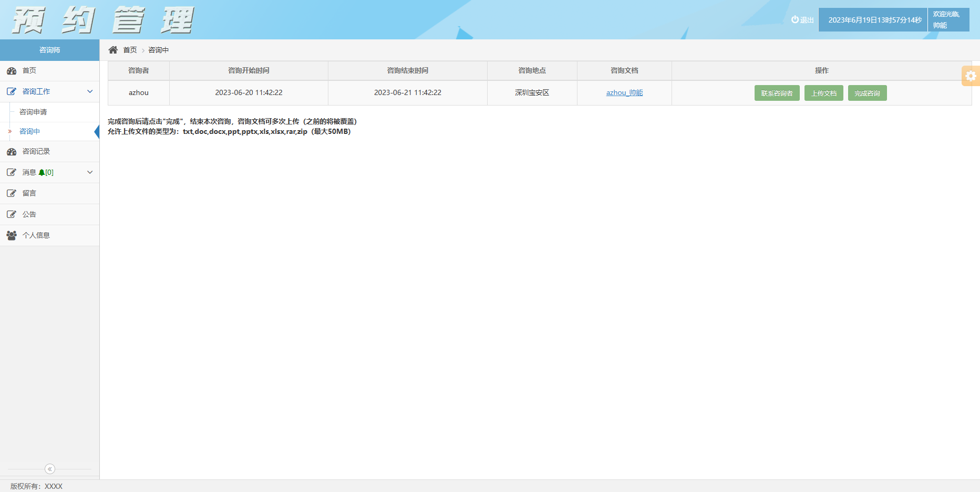Click the end time 2023-06-21 11:42:22 cell
The image size is (980, 492).
pos(408,92)
